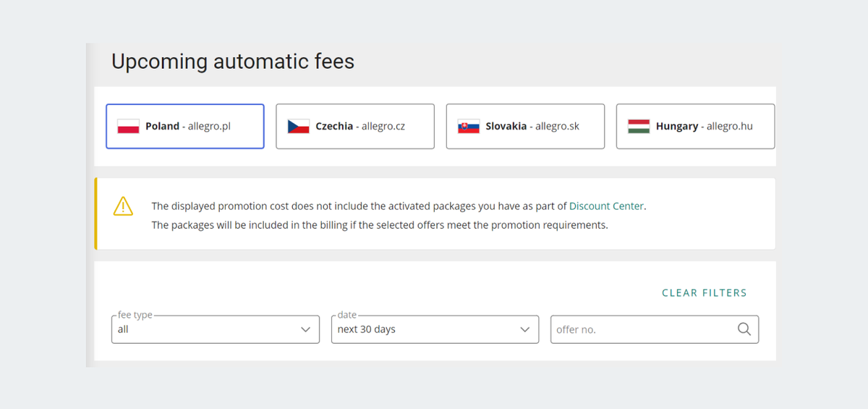Click the fee type field label

(x=135, y=315)
